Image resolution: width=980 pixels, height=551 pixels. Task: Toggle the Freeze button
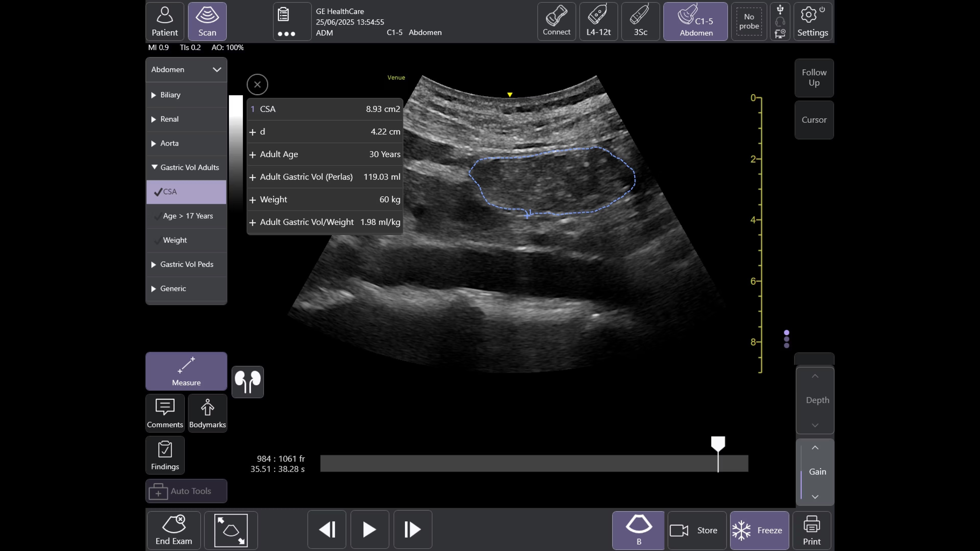click(759, 530)
